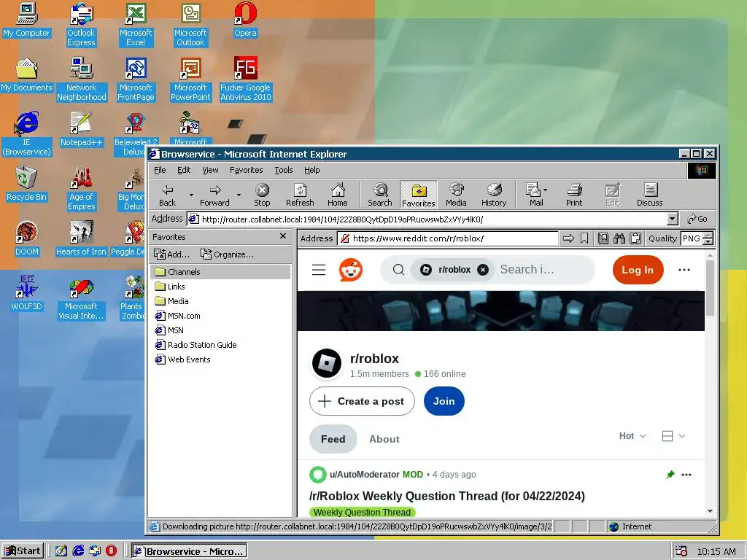Open the Back history dropdown arrow

click(x=192, y=195)
